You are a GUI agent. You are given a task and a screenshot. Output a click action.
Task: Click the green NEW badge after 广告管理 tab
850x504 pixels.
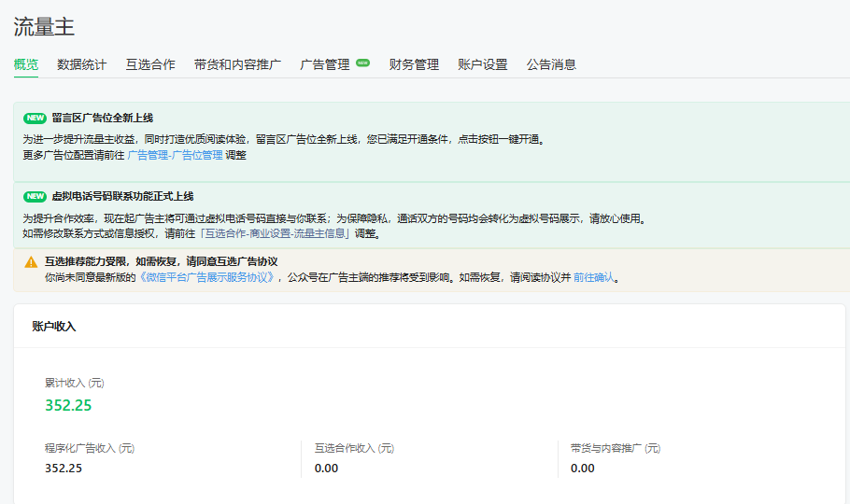362,63
